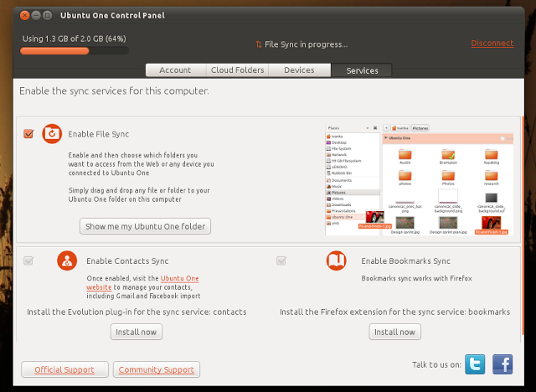The width and height of the screenshot is (536, 392).
Task: Click the 'File Sync in progress...' status text
Action: (307, 44)
